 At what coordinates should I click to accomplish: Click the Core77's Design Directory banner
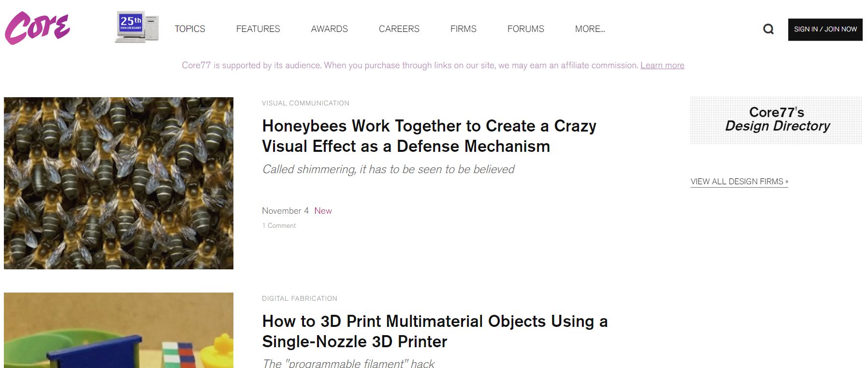pyautogui.click(x=776, y=120)
